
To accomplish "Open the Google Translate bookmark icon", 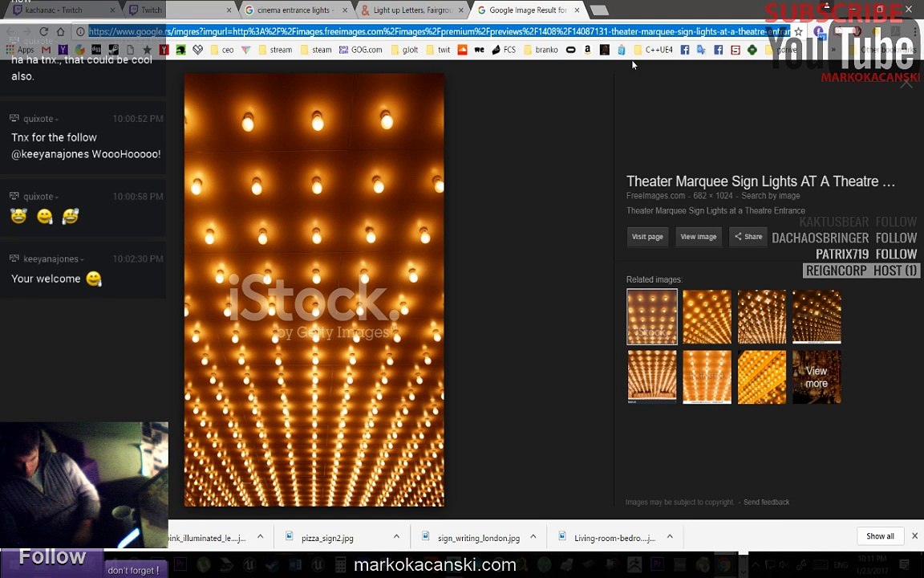I will (701, 50).
